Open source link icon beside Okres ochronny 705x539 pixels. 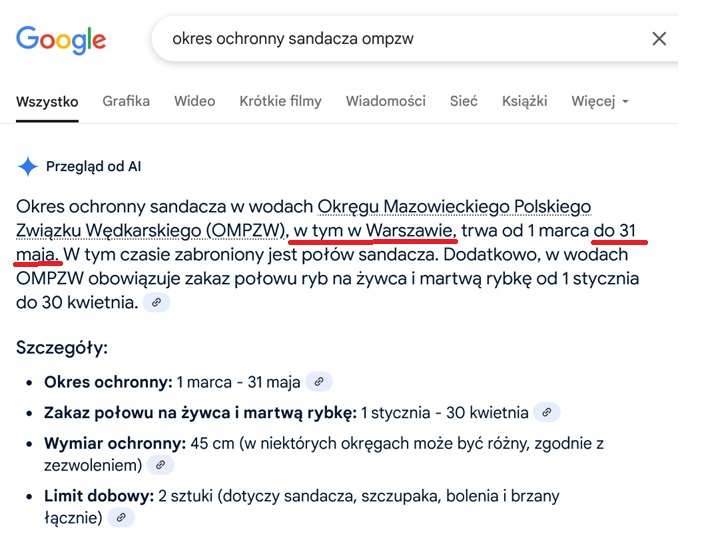(x=318, y=382)
